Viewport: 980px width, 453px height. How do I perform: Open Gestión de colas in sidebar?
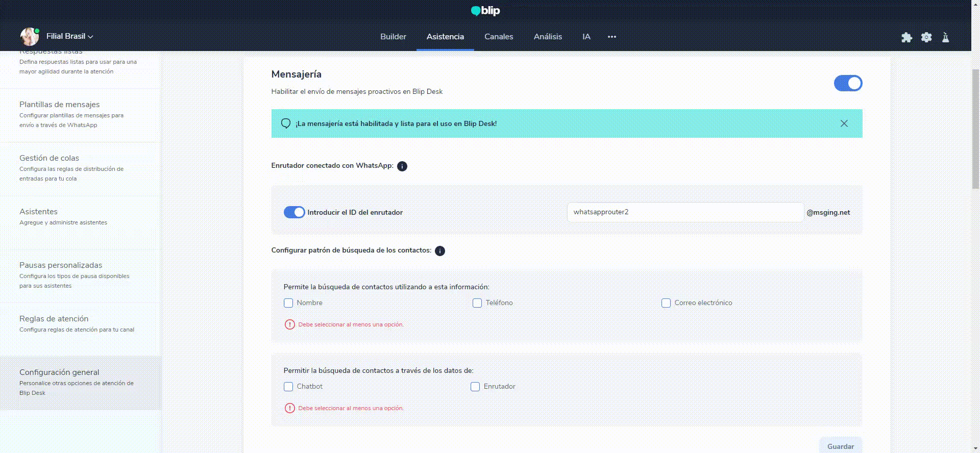(x=81, y=169)
